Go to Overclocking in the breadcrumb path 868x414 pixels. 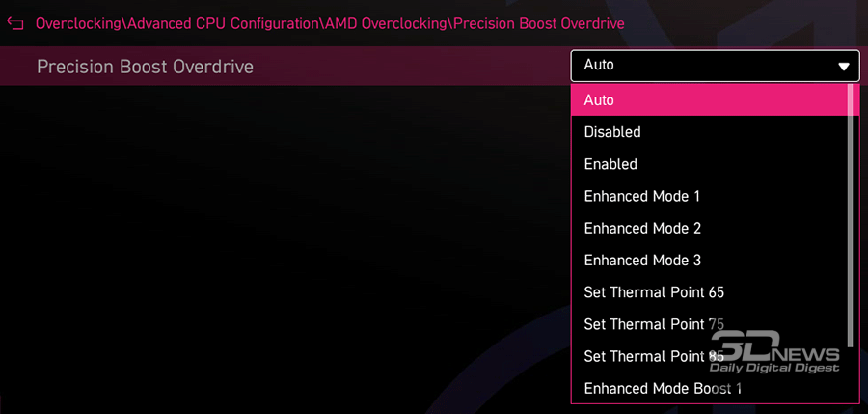[x=79, y=22]
